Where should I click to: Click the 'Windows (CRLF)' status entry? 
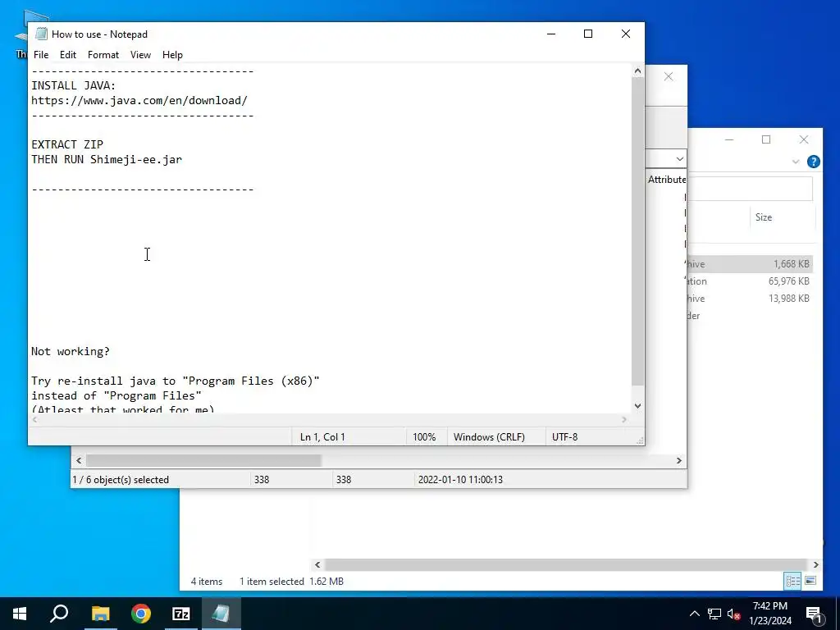489,436
